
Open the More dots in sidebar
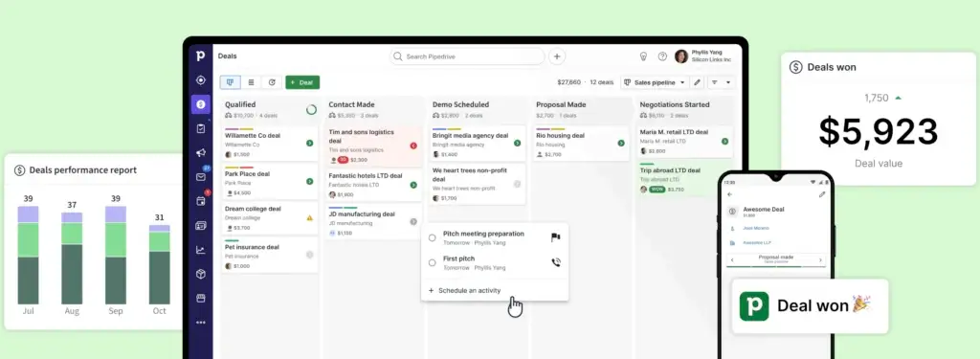(201, 322)
